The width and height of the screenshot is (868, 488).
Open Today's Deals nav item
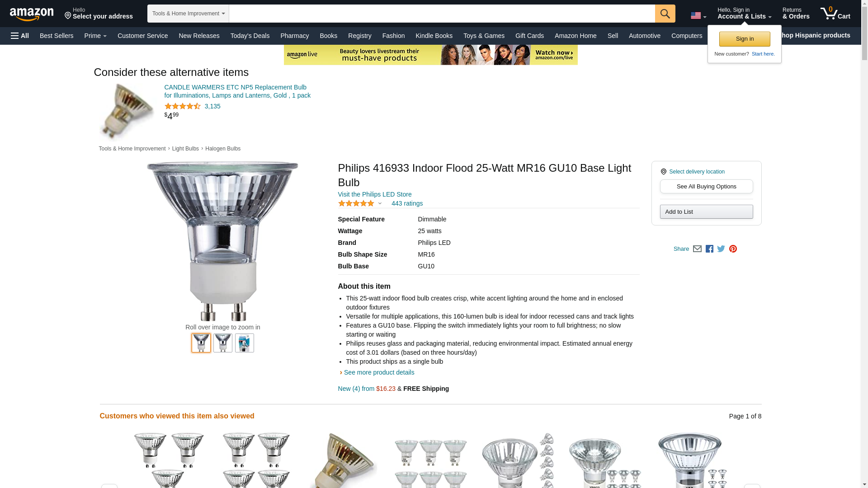(250, 36)
